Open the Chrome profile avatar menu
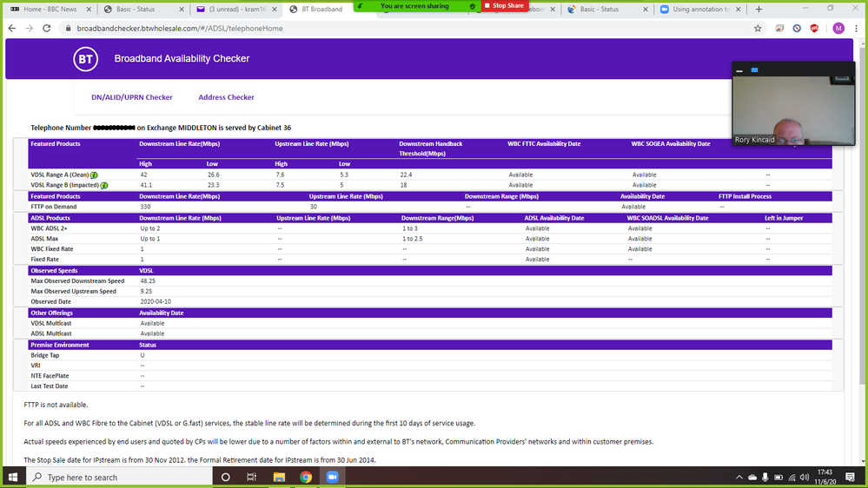This screenshot has height=488, width=868. (x=838, y=29)
